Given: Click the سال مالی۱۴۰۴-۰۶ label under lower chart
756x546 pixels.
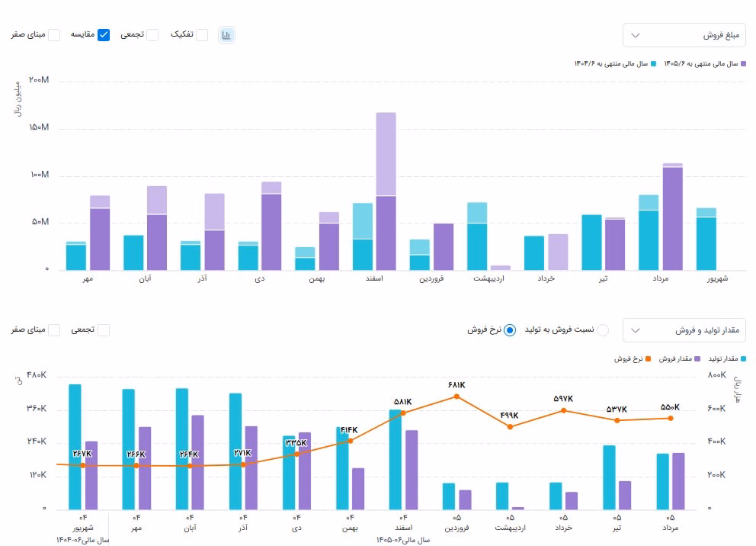Looking at the screenshot, I should tap(83, 540).
